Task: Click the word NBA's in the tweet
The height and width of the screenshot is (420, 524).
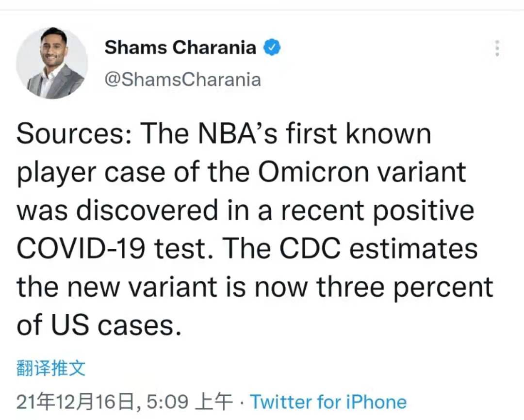Action: click(x=237, y=134)
